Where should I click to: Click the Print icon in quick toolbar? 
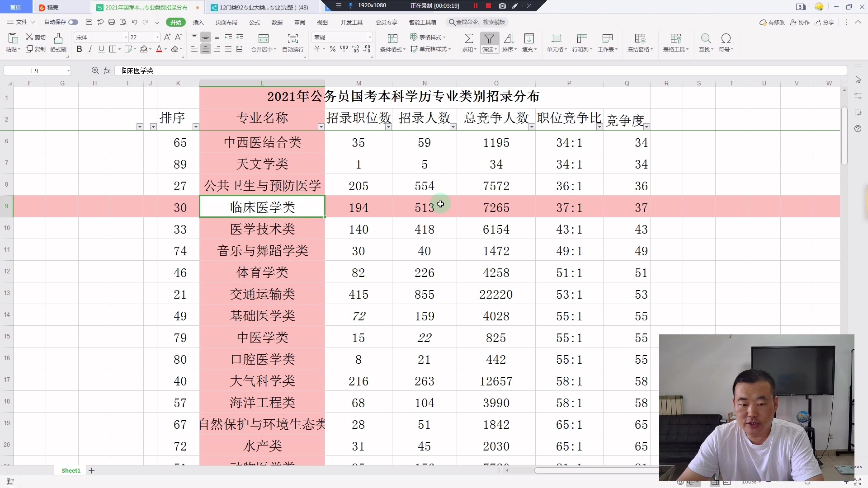[112, 22]
